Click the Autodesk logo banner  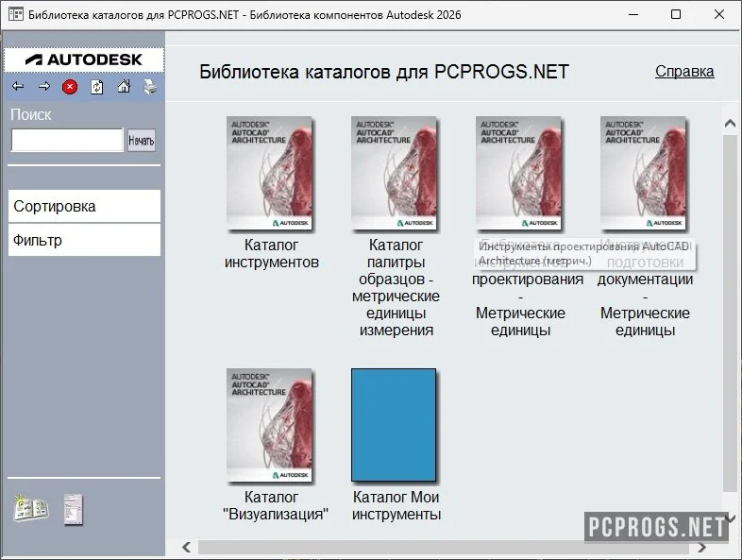pos(84,59)
